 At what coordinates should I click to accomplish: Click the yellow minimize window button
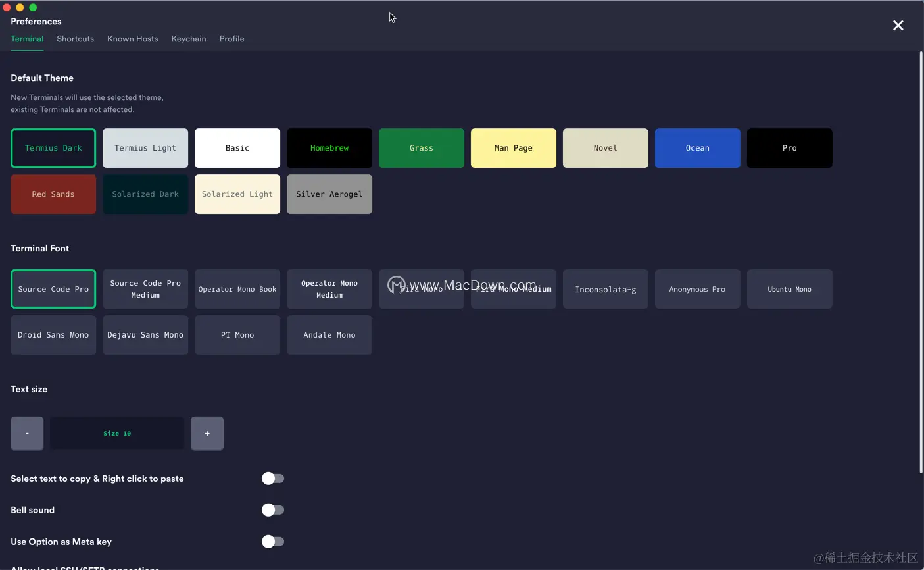pyautogui.click(x=20, y=7)
